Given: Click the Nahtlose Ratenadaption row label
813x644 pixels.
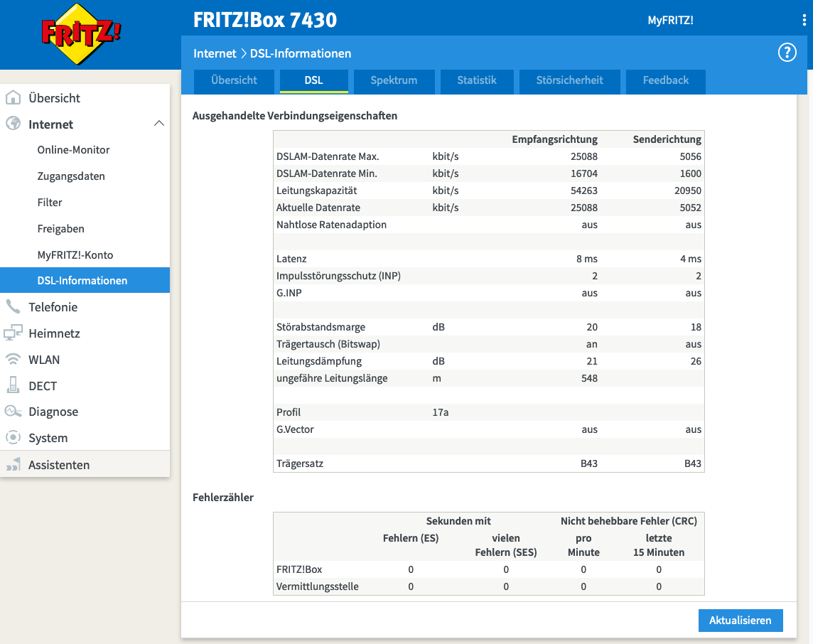Looking at the screenshot, I should pyautogui.click(x=331, y=225).
